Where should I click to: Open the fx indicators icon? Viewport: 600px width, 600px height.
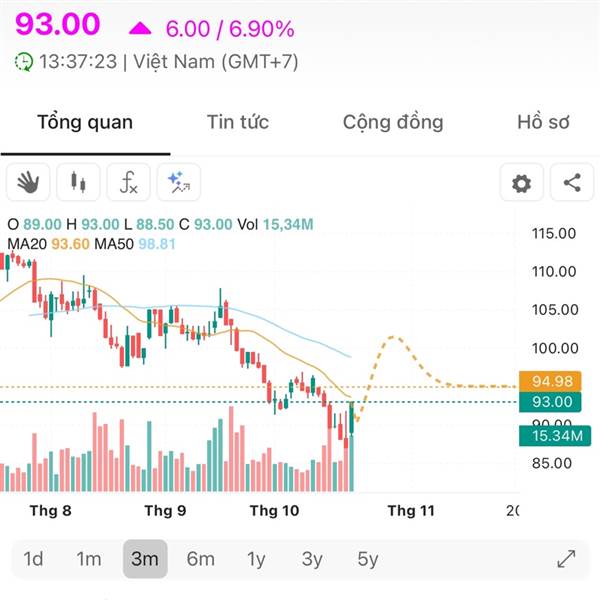pyautogui.click(x=128, y=183)
